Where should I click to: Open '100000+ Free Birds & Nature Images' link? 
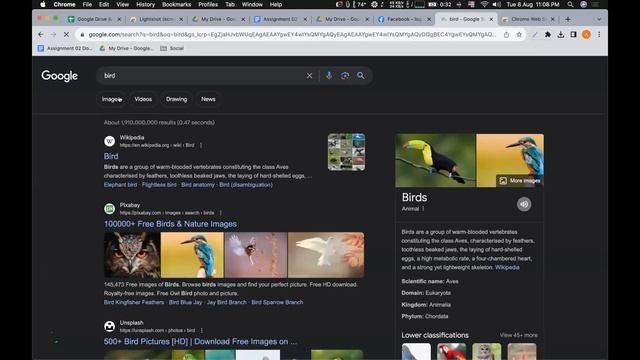tap(170, 224)
